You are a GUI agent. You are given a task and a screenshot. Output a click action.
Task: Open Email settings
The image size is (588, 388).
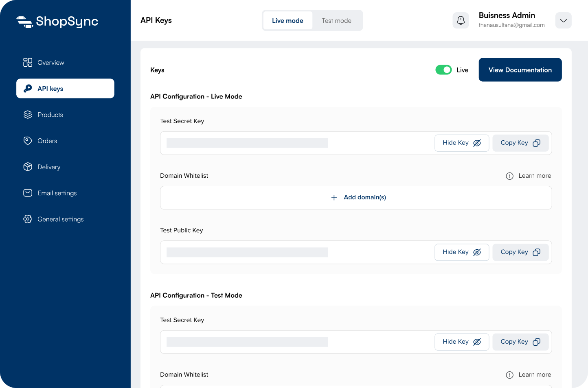(65, 193)
